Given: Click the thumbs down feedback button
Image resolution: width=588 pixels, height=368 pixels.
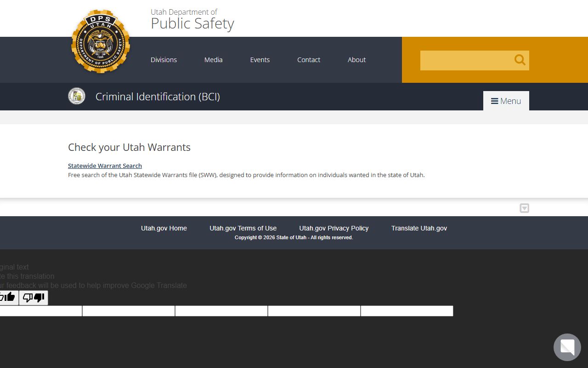Looking at the screenshot, I should [x=34, y=298].
